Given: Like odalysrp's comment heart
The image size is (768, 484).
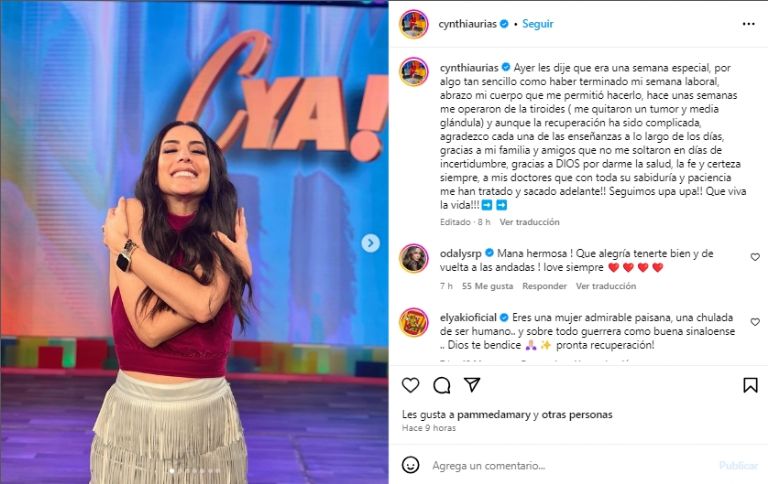Looking at the screenshot, I should 755,257.
